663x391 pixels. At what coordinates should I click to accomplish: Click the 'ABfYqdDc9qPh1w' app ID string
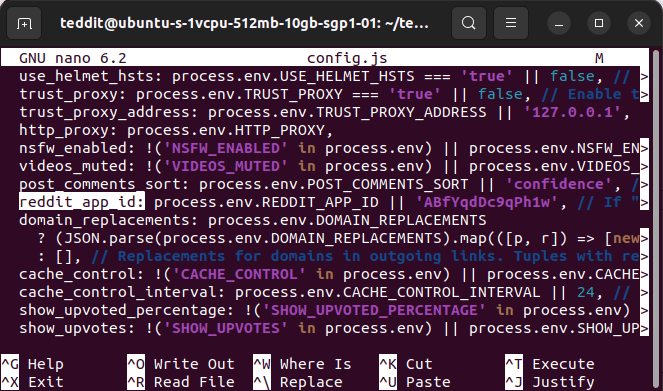[x=487, y=202]
